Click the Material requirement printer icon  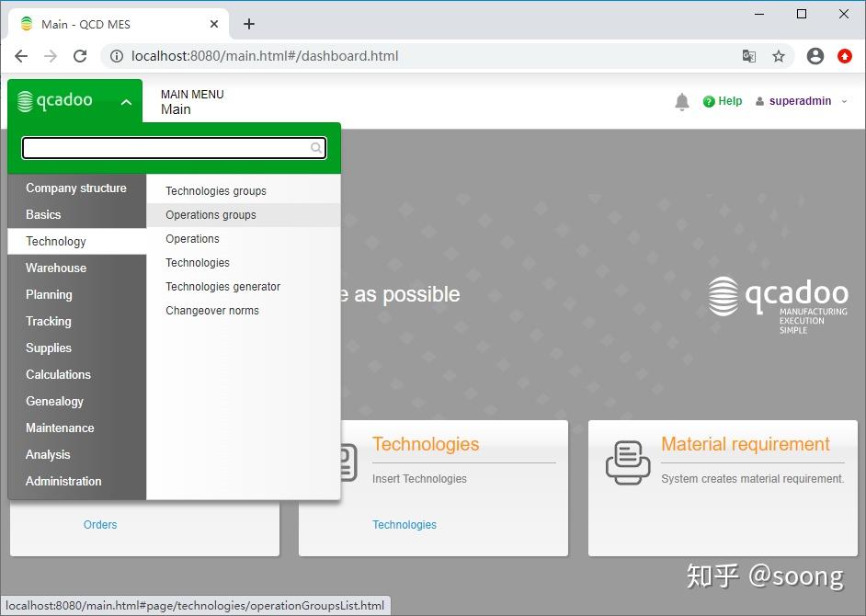click(x=626, y=461)
